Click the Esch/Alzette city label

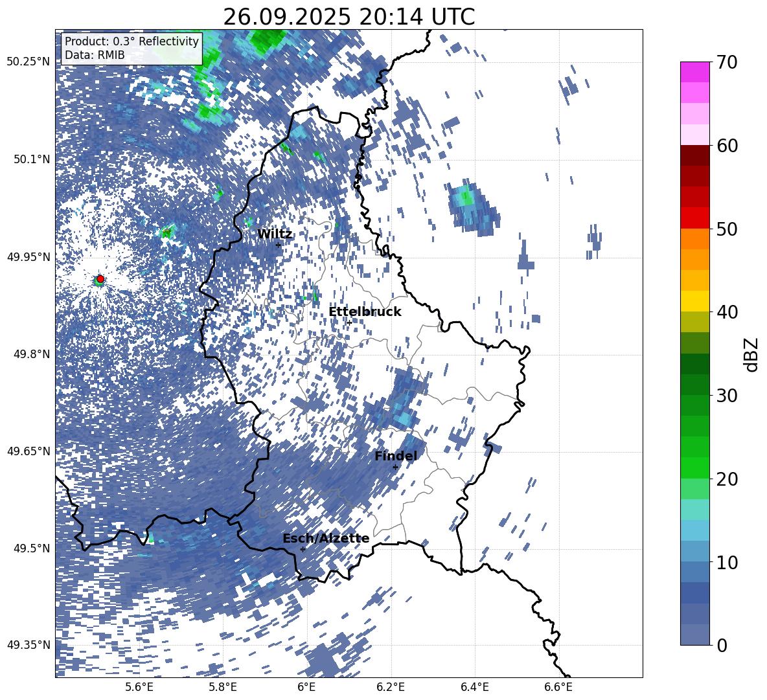(326, 539)
